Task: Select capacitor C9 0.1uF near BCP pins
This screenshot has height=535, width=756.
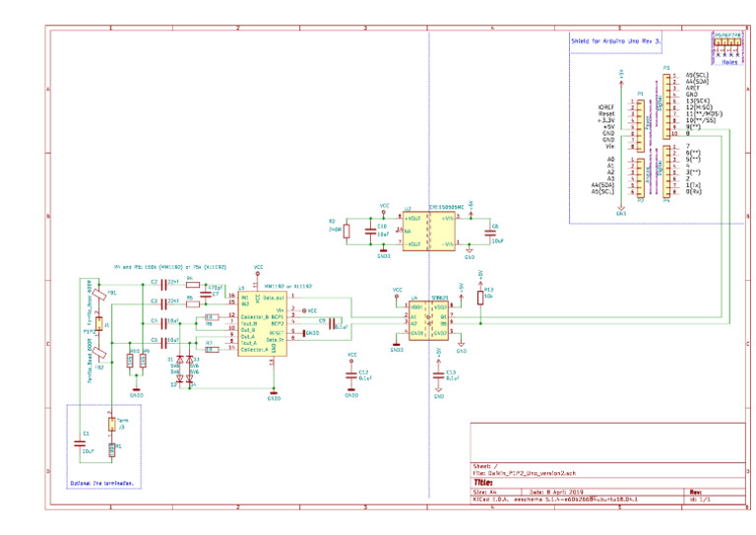Action: click(x=332, y=324)
